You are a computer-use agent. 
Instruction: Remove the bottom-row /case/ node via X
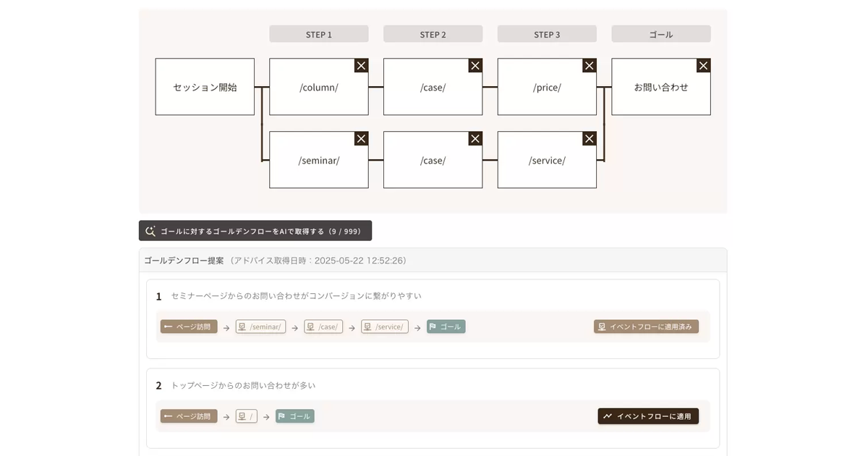(475, 138)
